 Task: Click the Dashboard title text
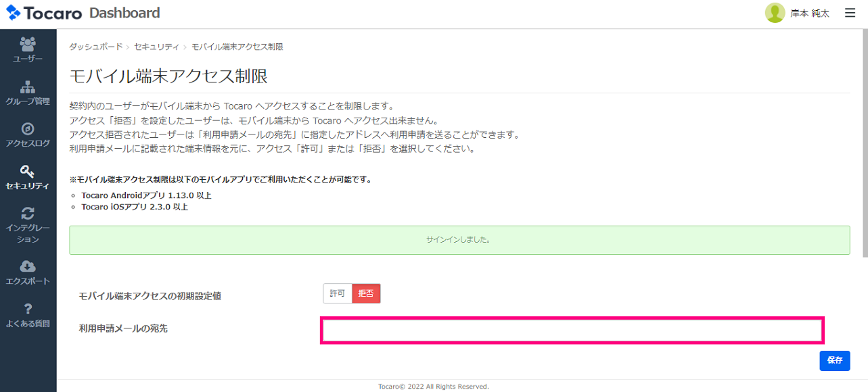click(124, 13)
